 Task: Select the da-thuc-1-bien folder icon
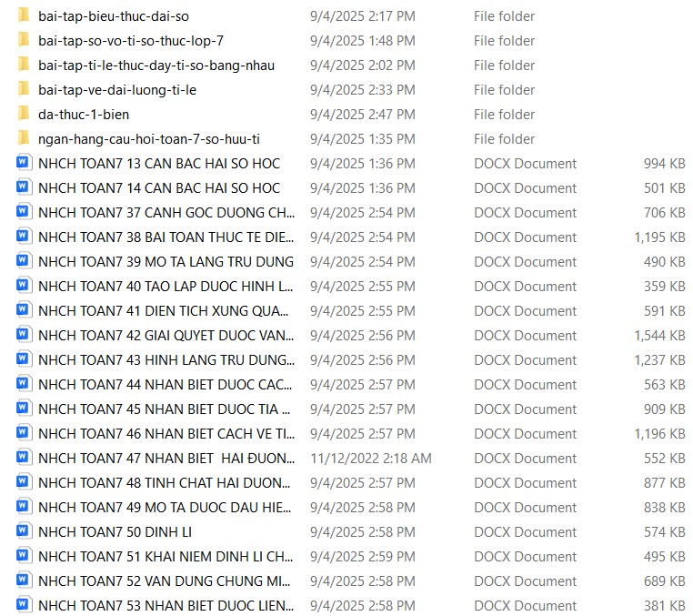(x=24, y=115)
